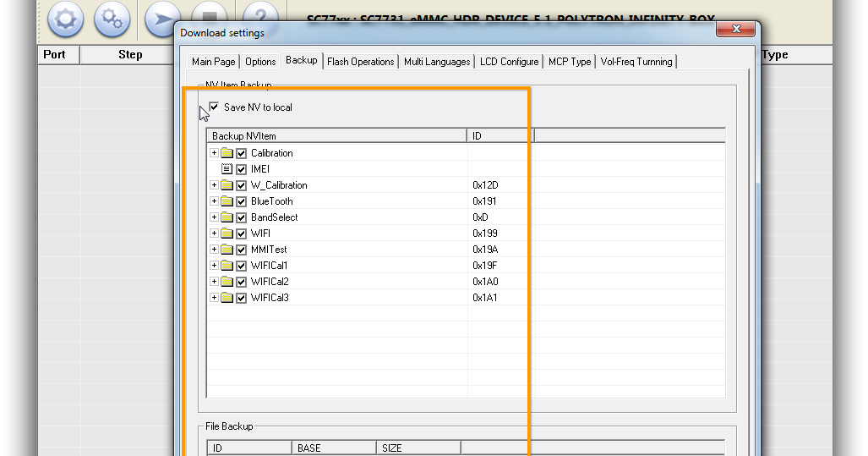Image resolution: width=868 pixels, height=456 pixels.
Task: Uncheck the WIFICal3 checkbox
Action: (x=242, y=298)
